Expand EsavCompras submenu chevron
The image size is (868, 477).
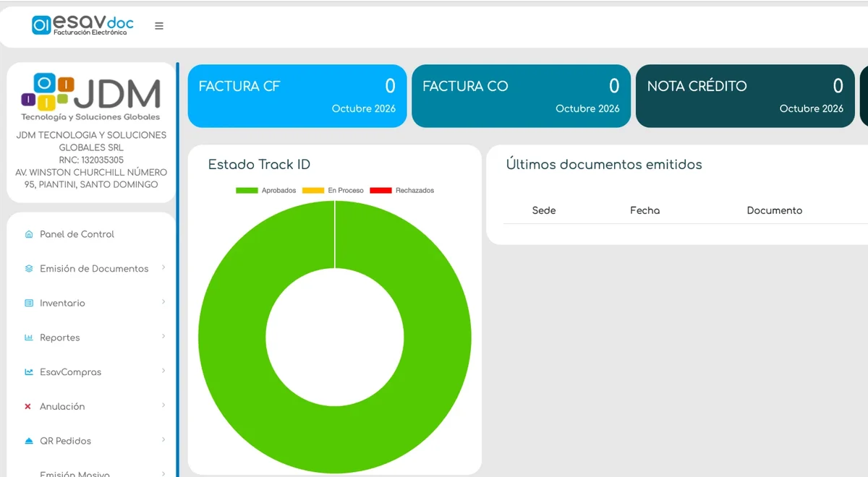tap(163, 371)
